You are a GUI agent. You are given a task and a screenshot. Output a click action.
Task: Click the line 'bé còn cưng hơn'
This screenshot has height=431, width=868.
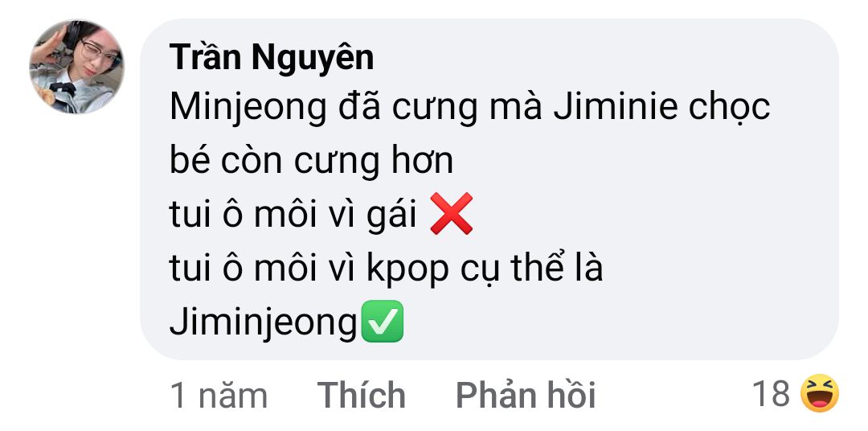312,162
